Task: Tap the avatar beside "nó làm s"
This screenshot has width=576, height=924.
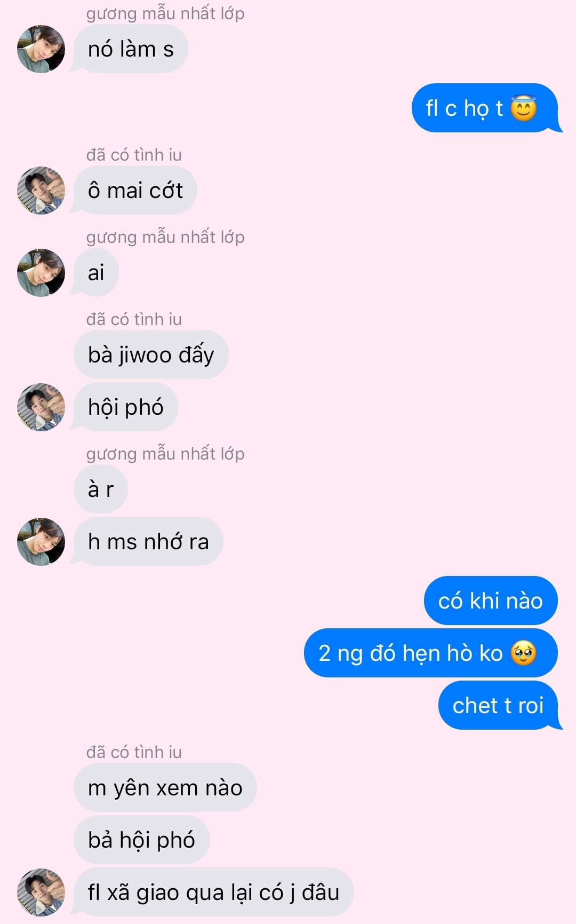Action: (x=41, y=49)
